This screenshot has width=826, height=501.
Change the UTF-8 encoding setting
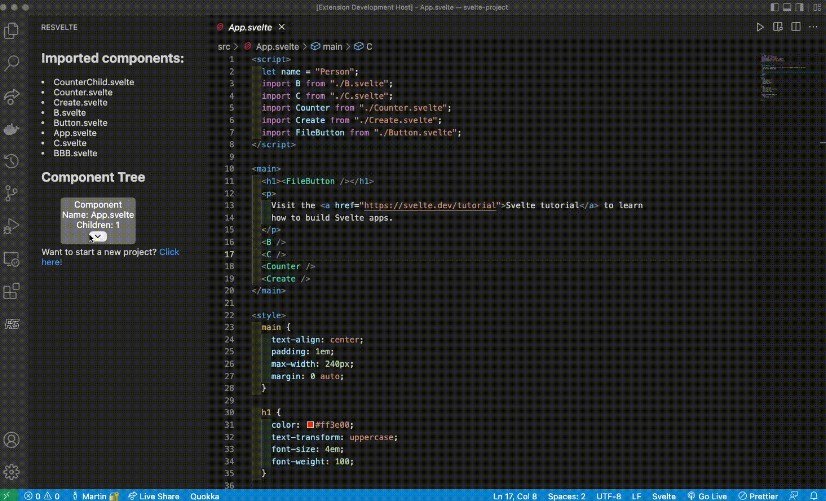click(x=608, y=496)
